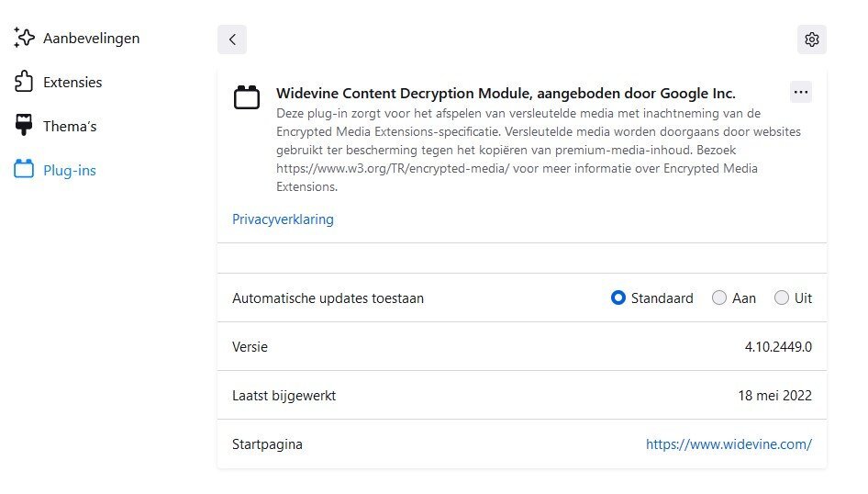
Task: Click the blue Plug-ins sidebar icon
Action: tap(24, 169)
